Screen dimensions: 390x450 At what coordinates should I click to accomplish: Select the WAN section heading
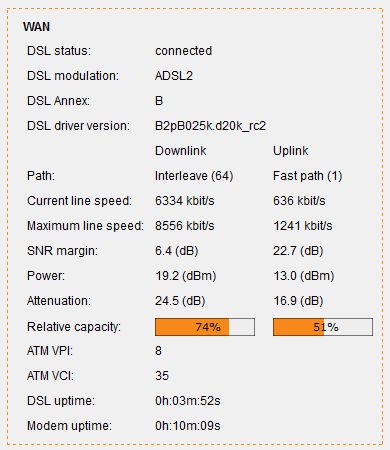click(x=36, y=27)
